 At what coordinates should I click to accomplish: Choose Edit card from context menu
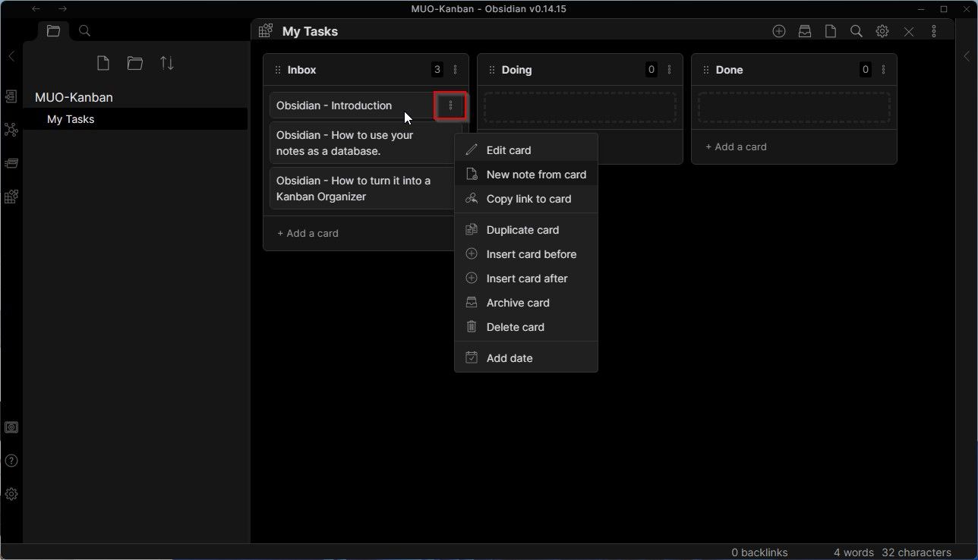click(x=526, y=150)
